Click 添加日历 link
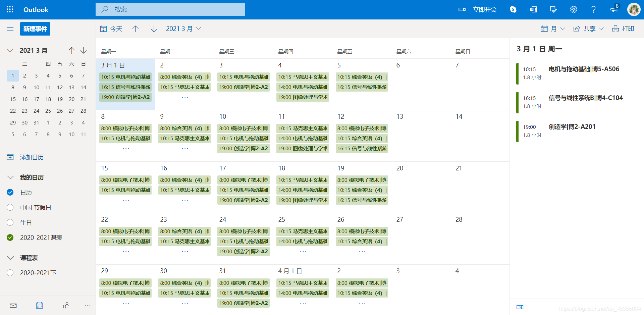The height and width of the screenshot is (315, 644). 32,157
